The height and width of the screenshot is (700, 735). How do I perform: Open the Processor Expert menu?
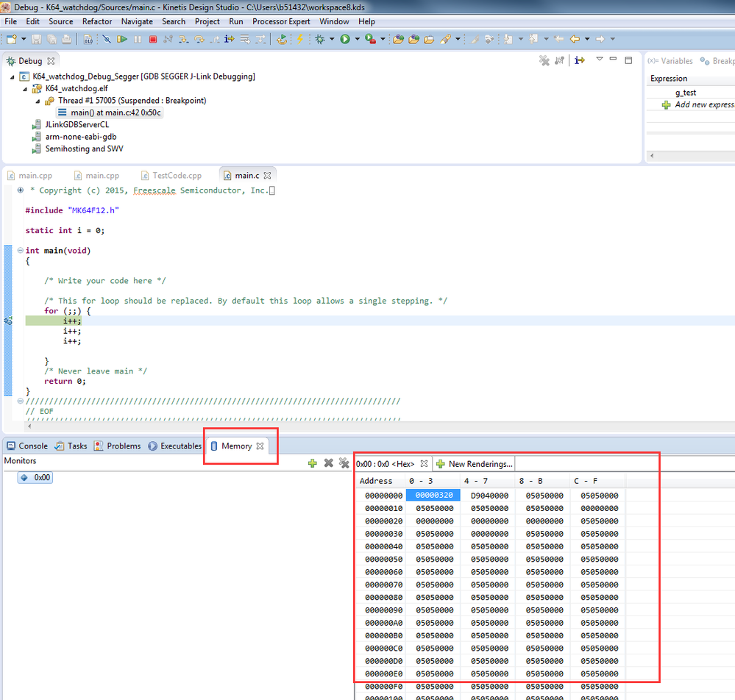click(281, 21)
